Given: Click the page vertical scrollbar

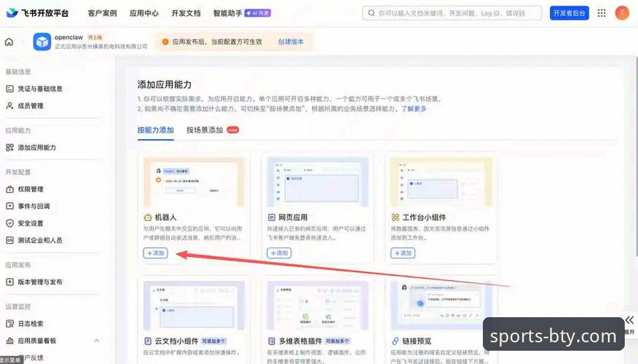Looking at the screenshot, I should click(x=635, y=156).
